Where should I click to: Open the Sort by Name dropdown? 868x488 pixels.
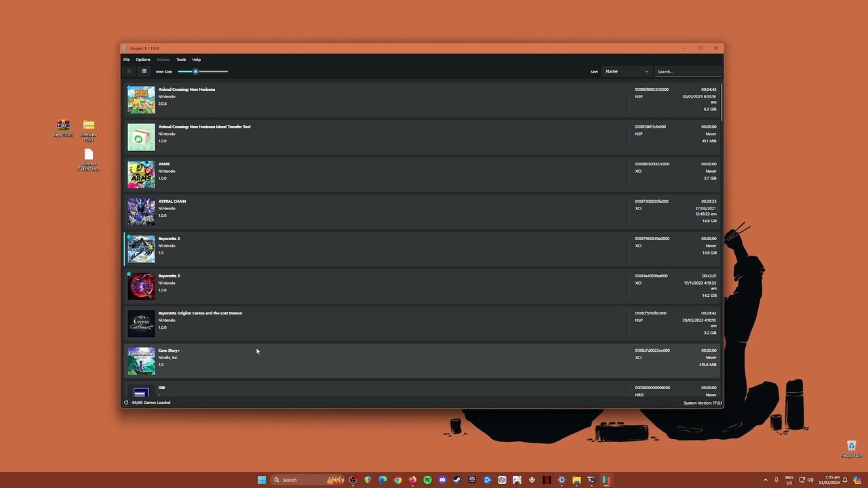pos(627,71)
